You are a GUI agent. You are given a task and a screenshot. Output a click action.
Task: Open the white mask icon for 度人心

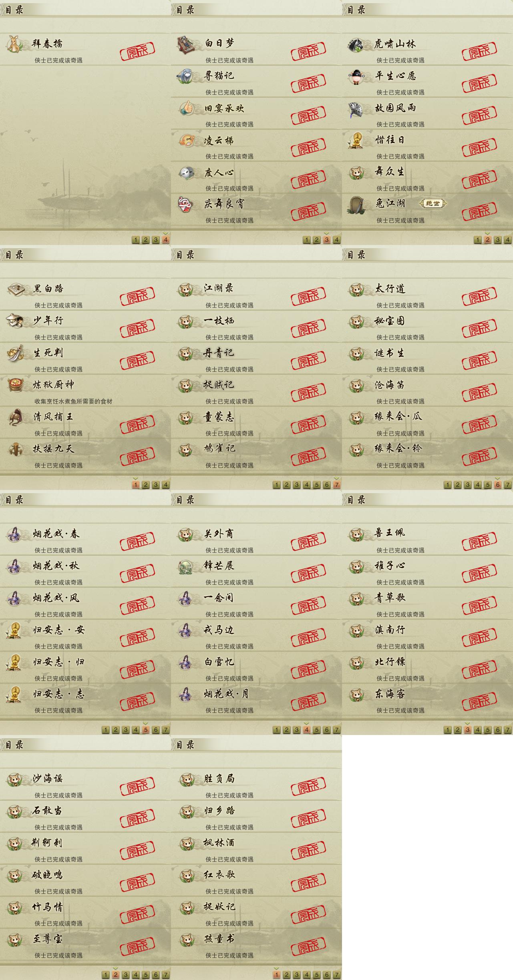[x=186, y=173]
